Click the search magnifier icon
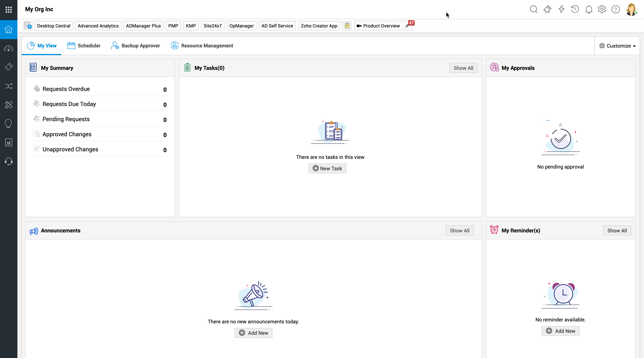Image resolution: width=644 pixels, height=358 pixels. [x=533, y=9]
